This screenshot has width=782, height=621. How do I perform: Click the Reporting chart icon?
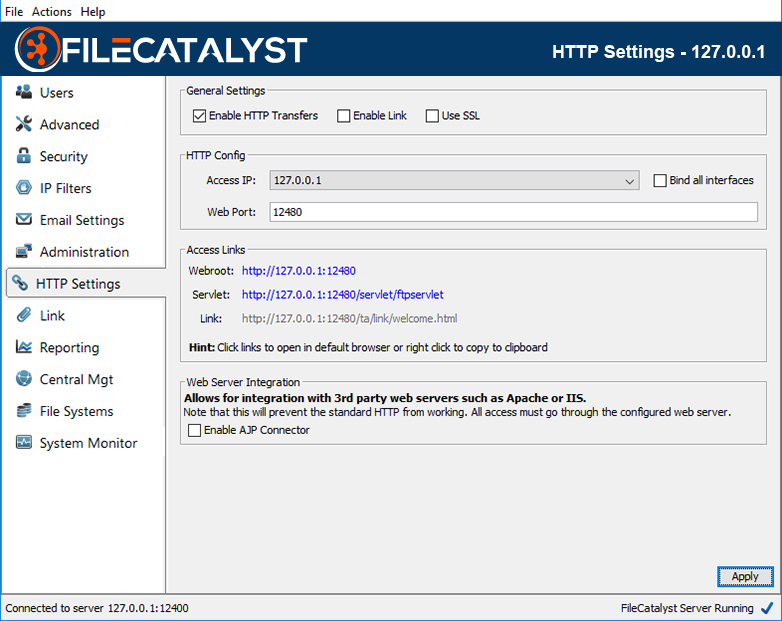(23, 347)
